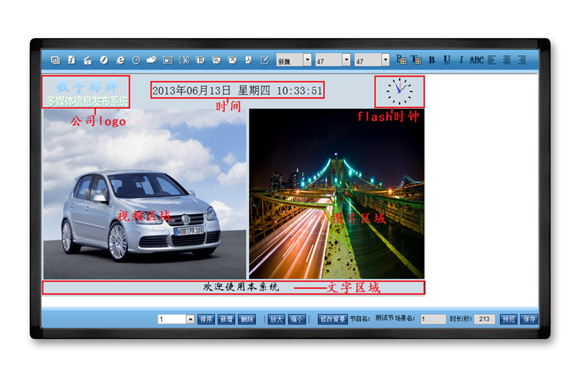Viewport: 588px width, 383px height.
Task: Zoom in with the 放大 button
Action: coord(276,319)
